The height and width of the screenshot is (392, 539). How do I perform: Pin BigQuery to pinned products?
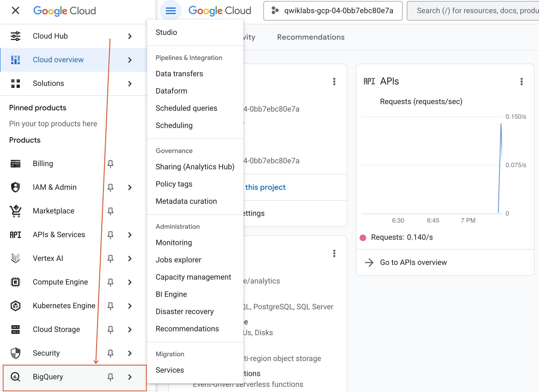point(110,377)
